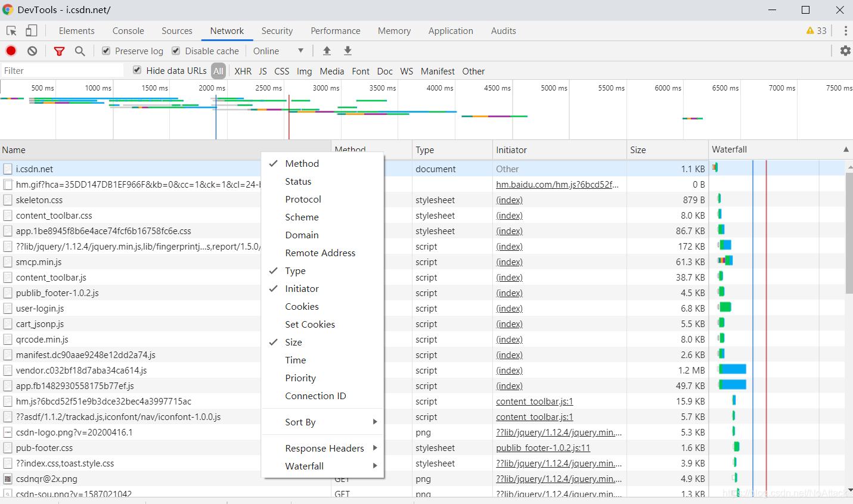
Task: Select Domain in context menu
Action: [x=322, y=235]
